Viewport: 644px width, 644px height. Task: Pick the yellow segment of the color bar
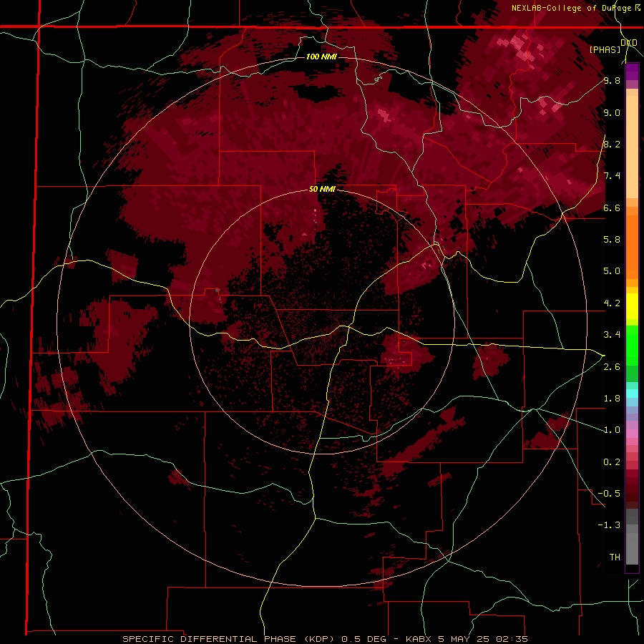coord(632,306)
